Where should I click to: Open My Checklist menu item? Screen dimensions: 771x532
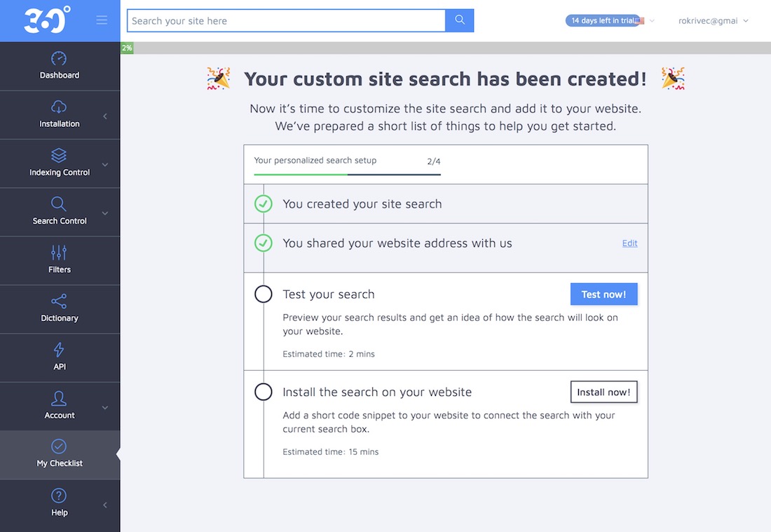pos(60,454)
